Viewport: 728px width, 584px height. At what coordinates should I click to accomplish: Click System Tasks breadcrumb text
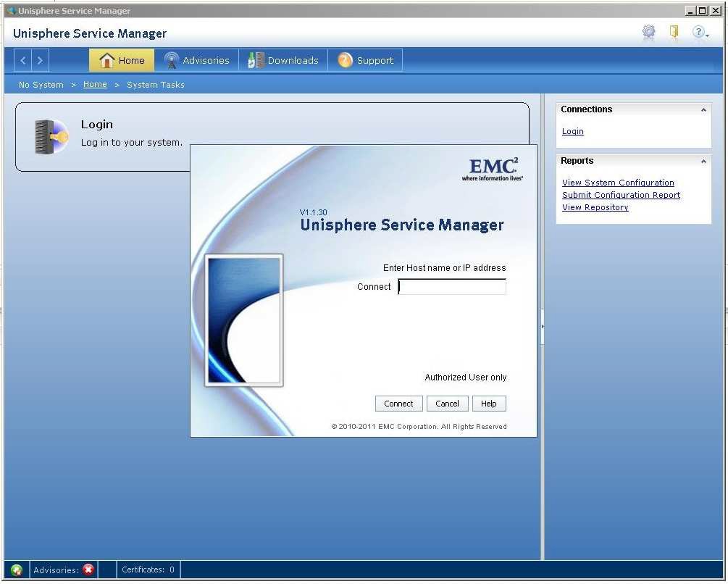(x=156, y=85)
